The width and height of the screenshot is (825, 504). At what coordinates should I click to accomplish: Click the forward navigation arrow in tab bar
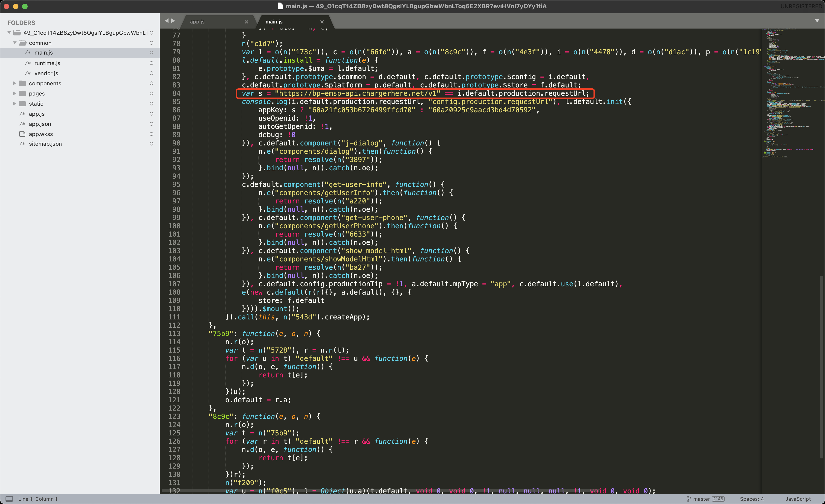pos(173,21)
